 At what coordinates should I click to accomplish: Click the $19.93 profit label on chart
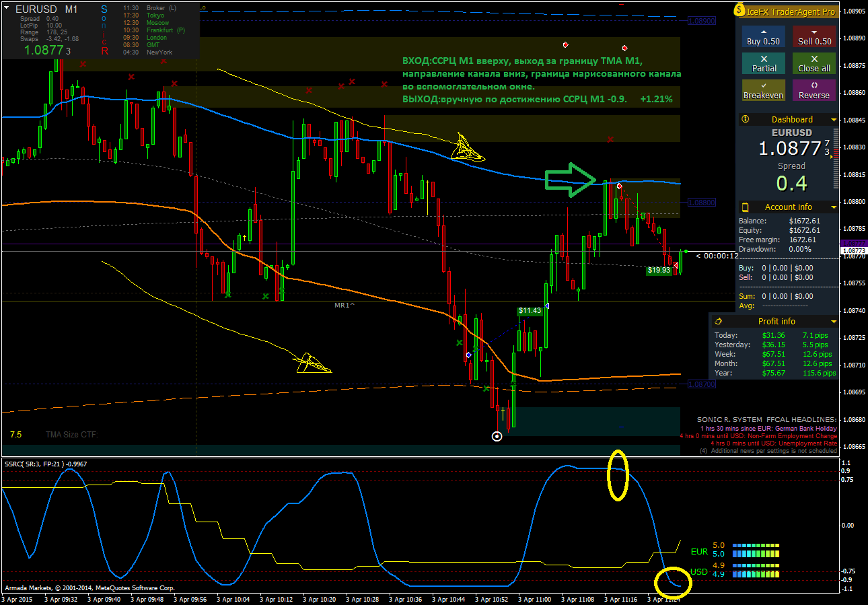[x=659, y=271]
